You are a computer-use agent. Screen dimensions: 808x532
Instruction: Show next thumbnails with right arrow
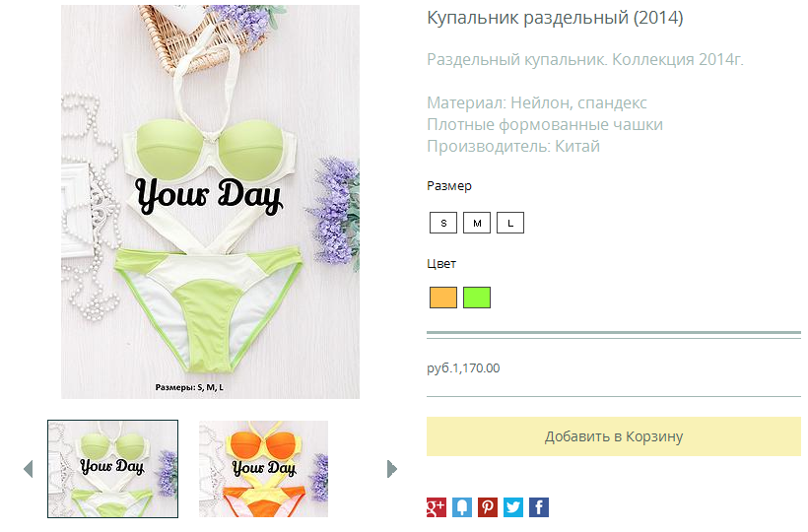point(392,469)
